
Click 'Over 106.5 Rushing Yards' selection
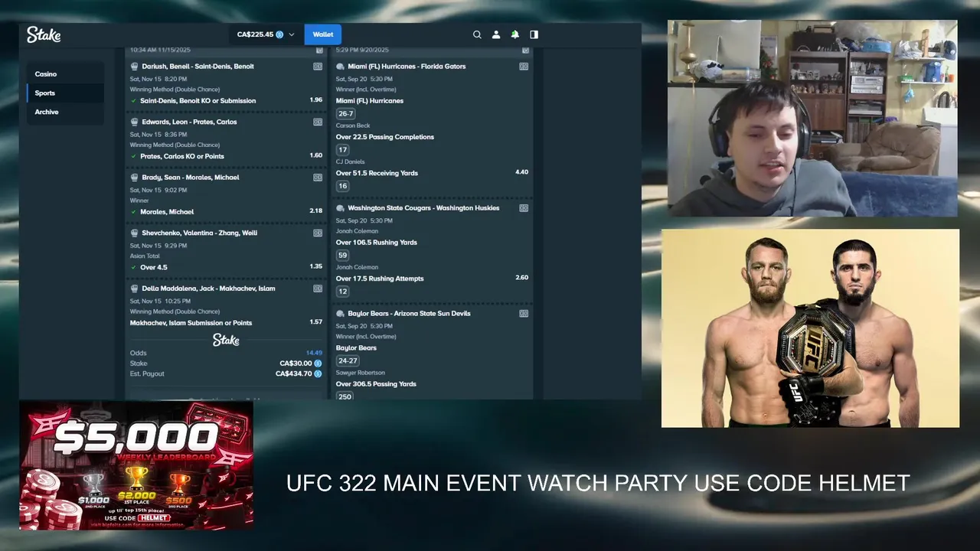click(x=377, y=243)
